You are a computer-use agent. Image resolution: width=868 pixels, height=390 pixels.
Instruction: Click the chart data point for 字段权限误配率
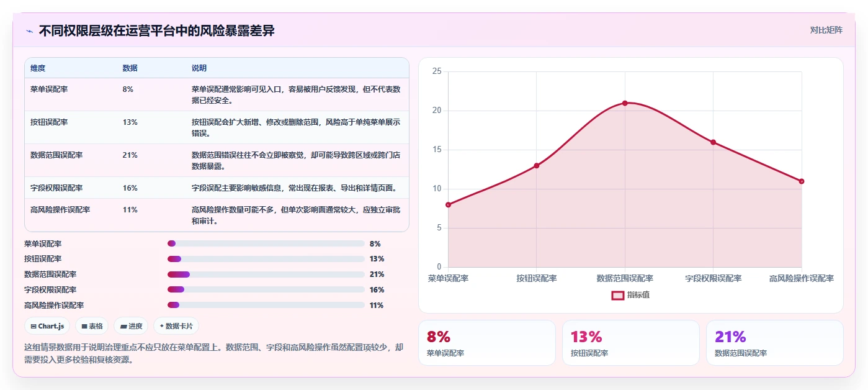pos(713,142)
